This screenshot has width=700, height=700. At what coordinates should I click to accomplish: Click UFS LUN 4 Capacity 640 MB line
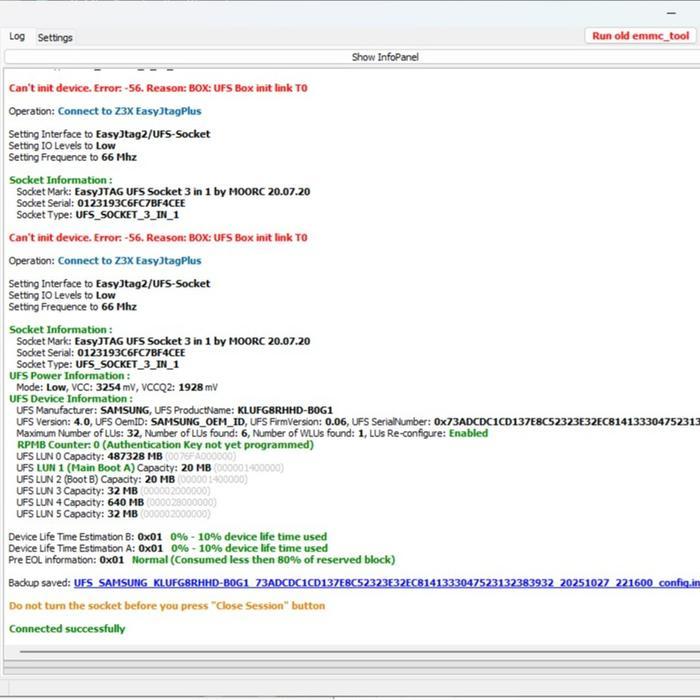116,502
